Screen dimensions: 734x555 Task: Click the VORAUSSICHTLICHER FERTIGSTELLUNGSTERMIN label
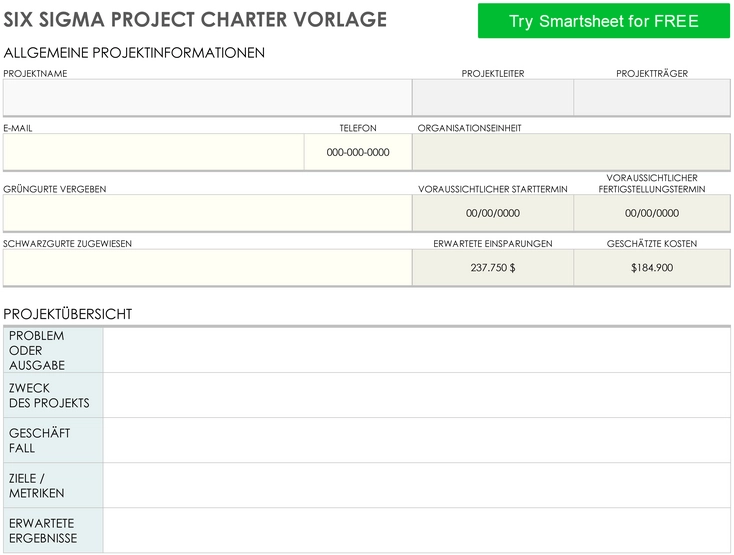point(652,183)
